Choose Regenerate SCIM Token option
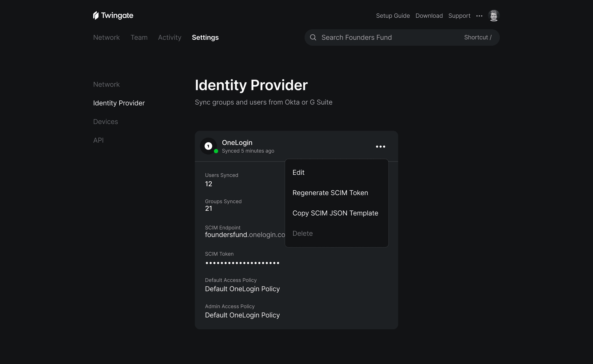The width and height of the screenshot is (593, 364). click(330, 193)
